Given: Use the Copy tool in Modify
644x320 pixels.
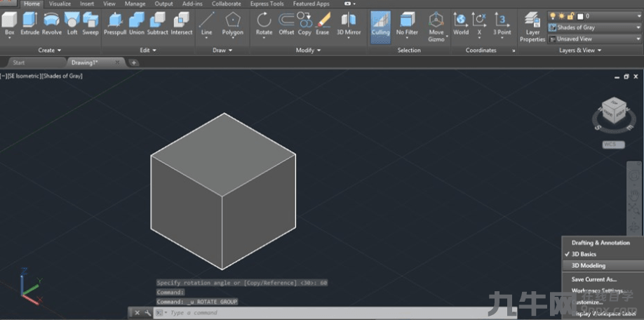Looking at the screenshot, I should [304, 23].
